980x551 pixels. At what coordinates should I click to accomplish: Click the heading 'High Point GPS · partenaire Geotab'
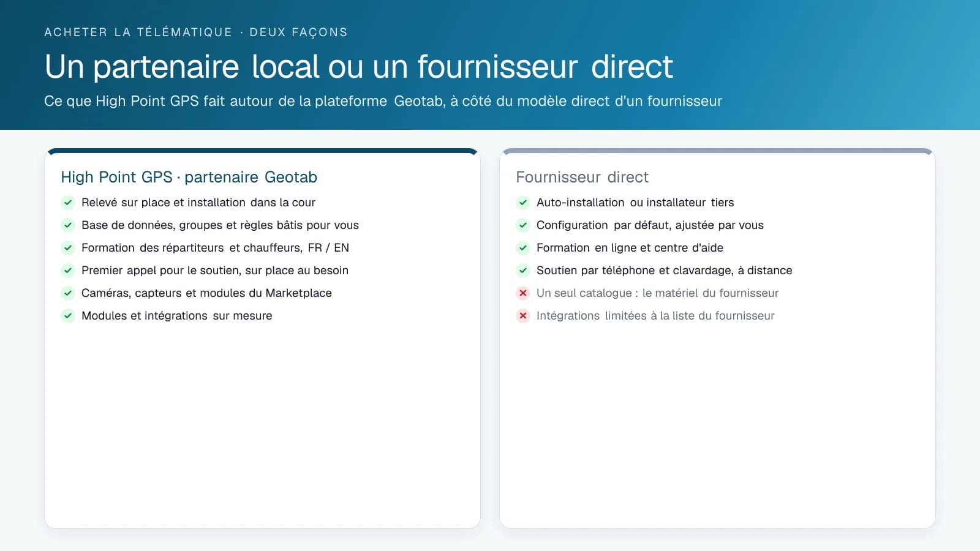coord(189,177)
